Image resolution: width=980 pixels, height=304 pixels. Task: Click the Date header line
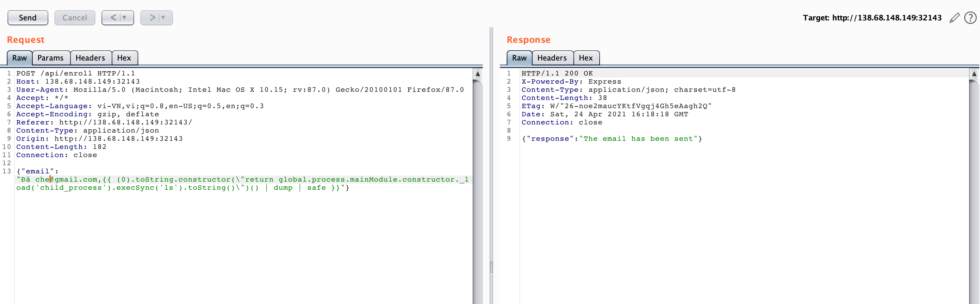(x=605, y=114)
